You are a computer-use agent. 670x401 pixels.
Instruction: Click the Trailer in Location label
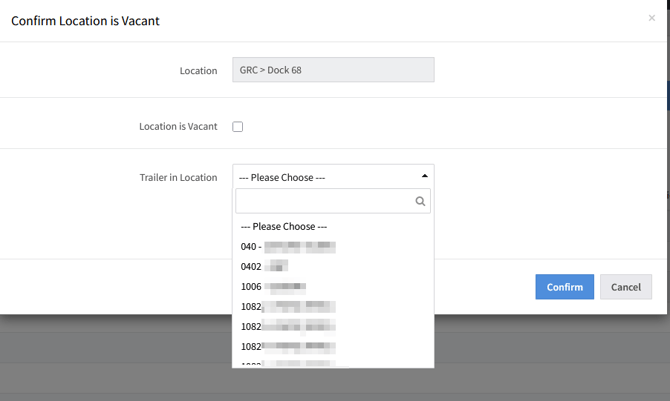178,177
